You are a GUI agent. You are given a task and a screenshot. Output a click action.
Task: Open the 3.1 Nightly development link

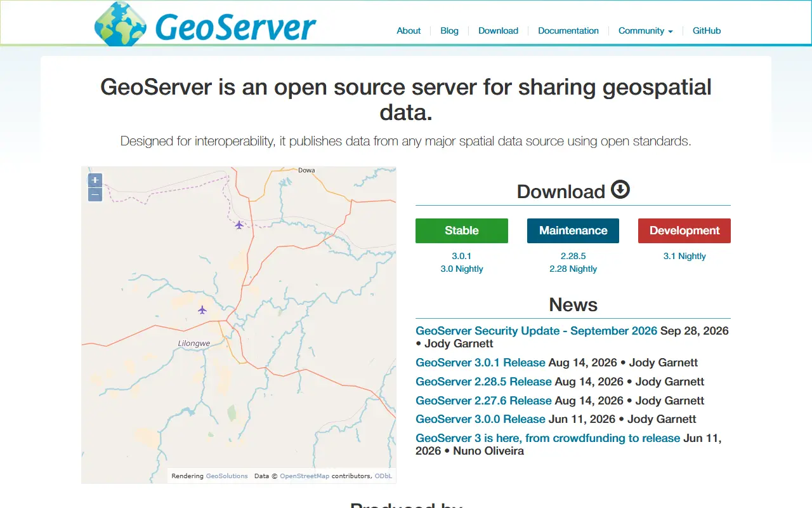click(x=684, y=256)
